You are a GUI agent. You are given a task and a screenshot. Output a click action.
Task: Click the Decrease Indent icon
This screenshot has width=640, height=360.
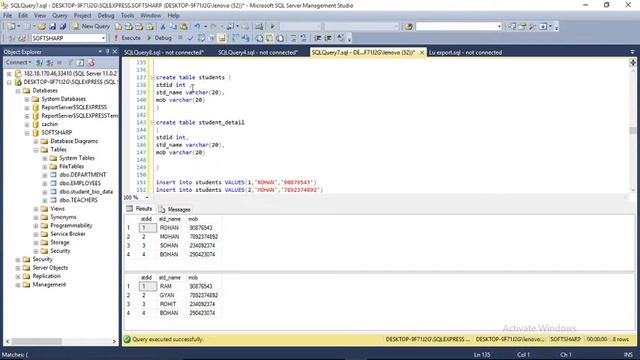[x=317, y=38]
